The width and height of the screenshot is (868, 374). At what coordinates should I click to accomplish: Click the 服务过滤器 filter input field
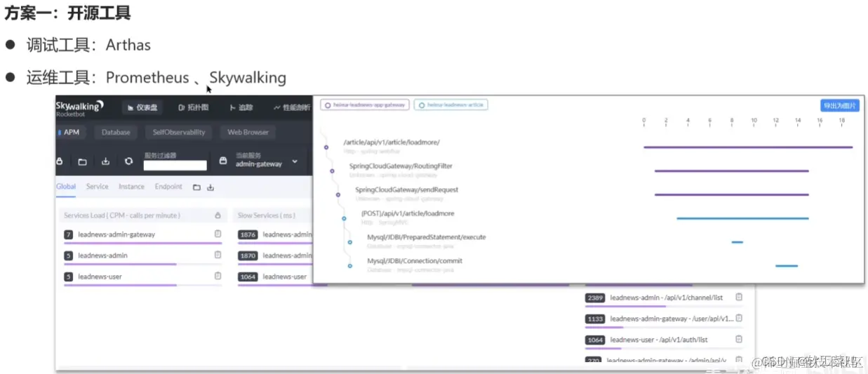click(x=175, y=165)
